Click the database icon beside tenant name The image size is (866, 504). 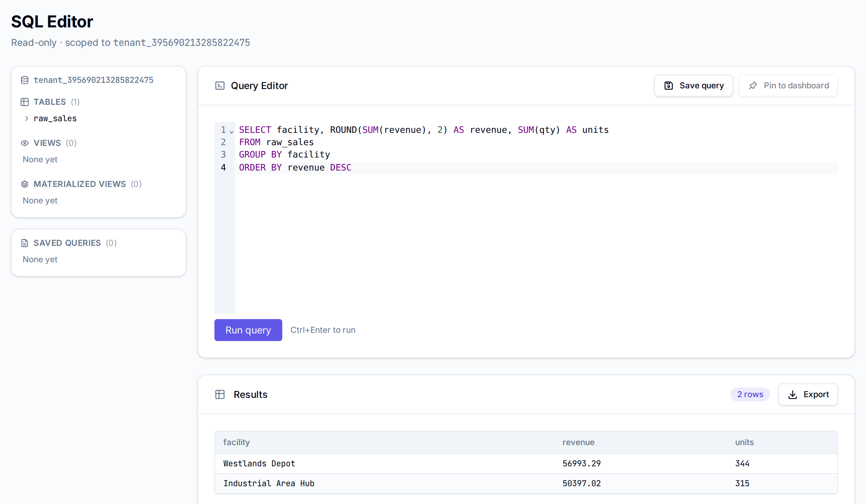tap(24, 80)
